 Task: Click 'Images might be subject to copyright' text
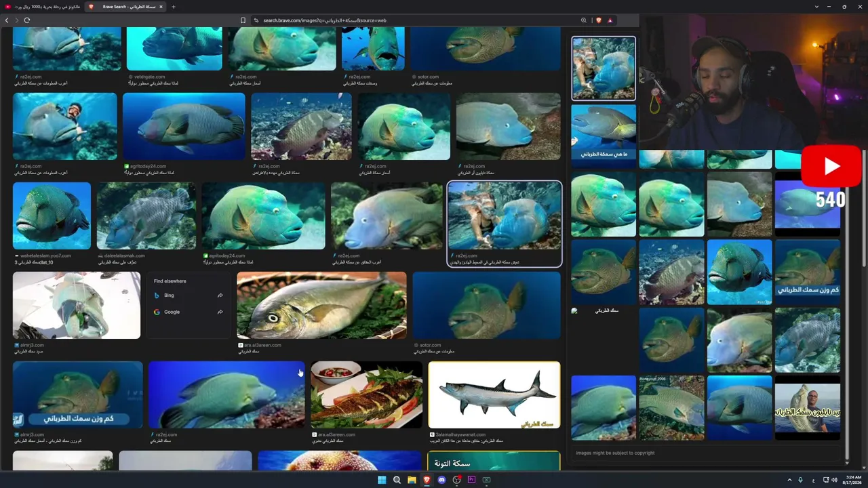615,453
